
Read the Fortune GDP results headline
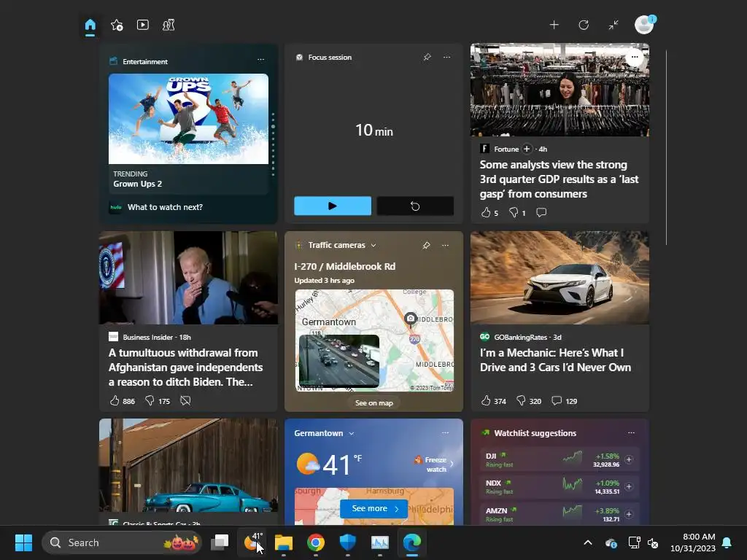(x=559, y=179)
